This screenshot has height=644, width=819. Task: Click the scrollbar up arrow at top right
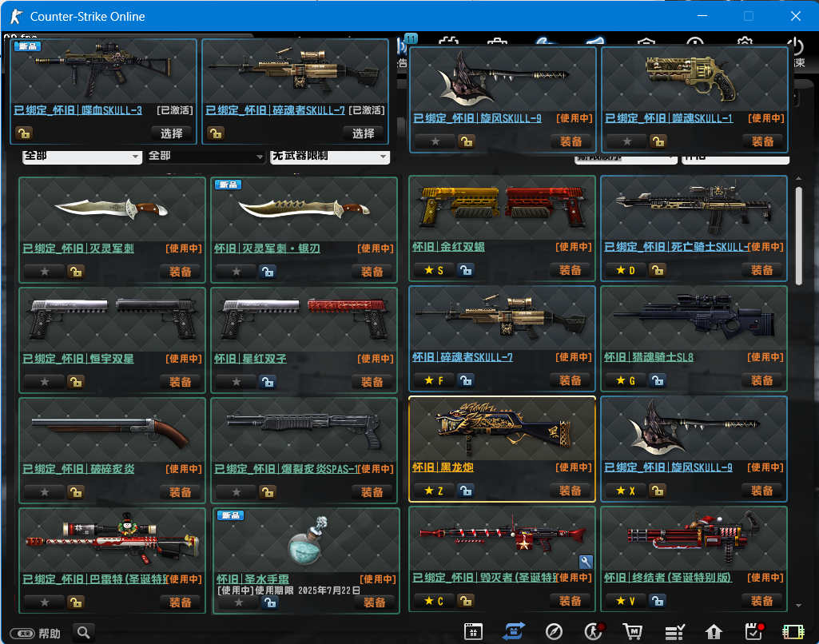799,179
